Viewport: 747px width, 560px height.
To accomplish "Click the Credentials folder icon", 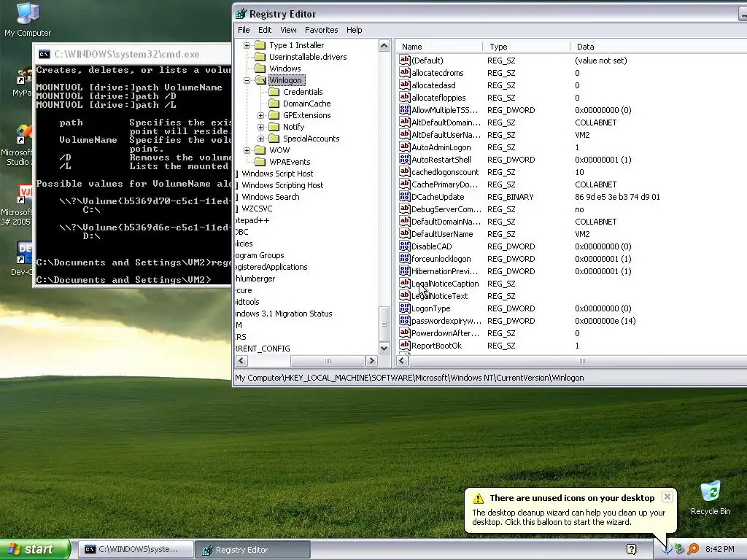I will coord(274,92).
